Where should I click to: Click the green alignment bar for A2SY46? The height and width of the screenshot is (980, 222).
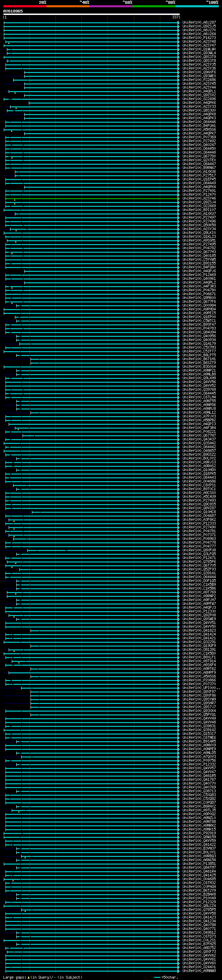coord(92,199)
